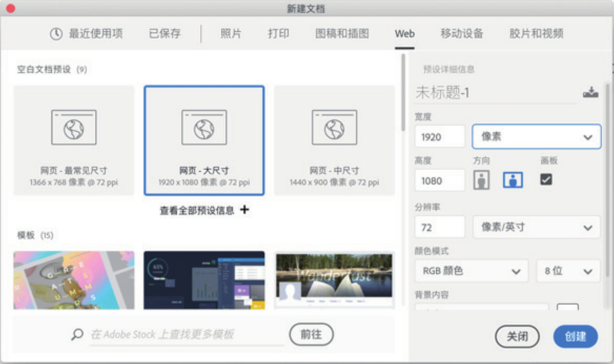Screen dimensions: 614x364
Task: Expand the 8 位 bit depth dropdown
Action: click(568, 271)
